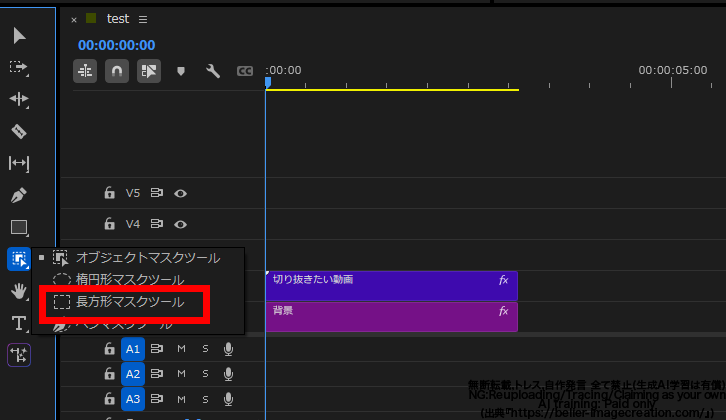Select the Selection arrow tool
The image size is (726, 420).
pos(19,36)
